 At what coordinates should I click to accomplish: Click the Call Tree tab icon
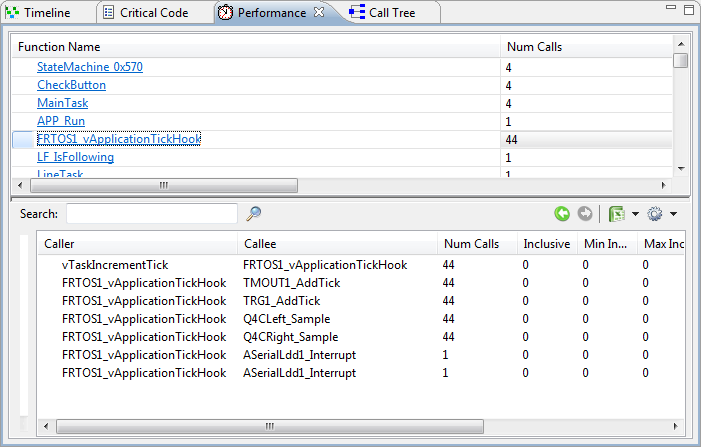[357, 13]
